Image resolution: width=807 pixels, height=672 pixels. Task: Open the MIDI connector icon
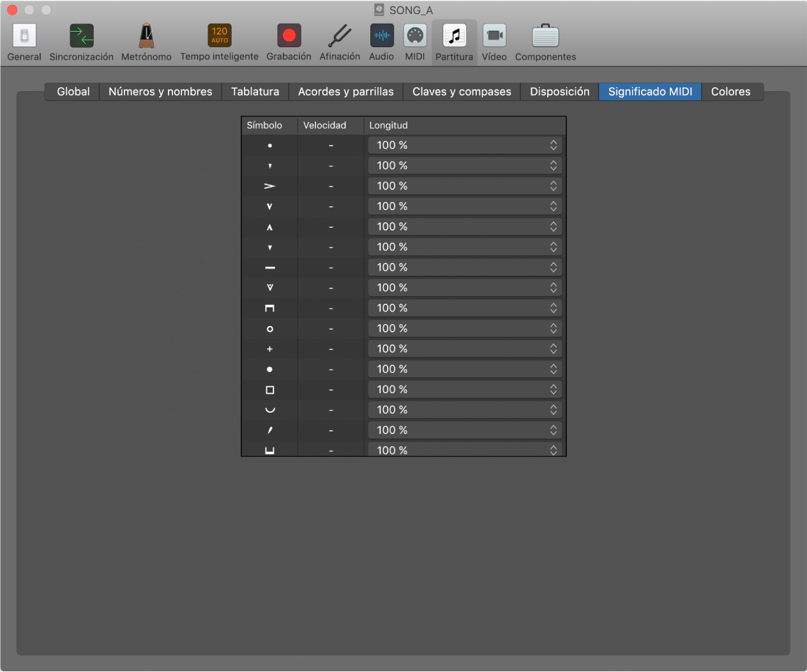415,37
